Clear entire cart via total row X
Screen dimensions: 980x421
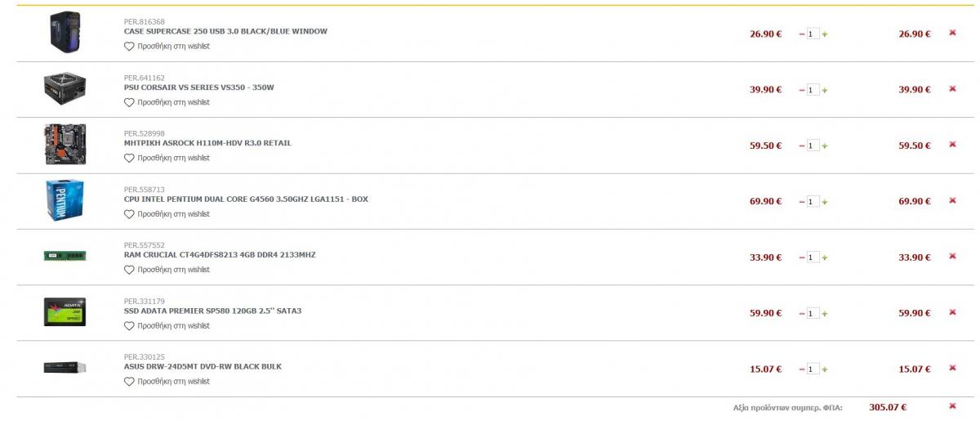(x=952, y=405)
